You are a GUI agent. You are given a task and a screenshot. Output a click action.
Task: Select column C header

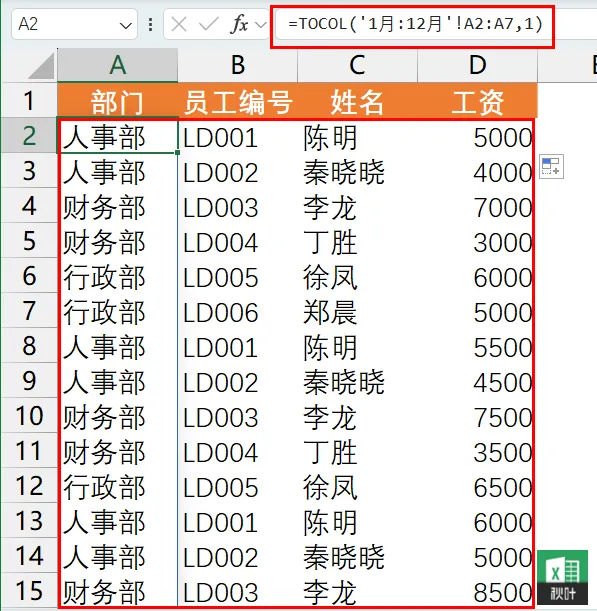357,65
